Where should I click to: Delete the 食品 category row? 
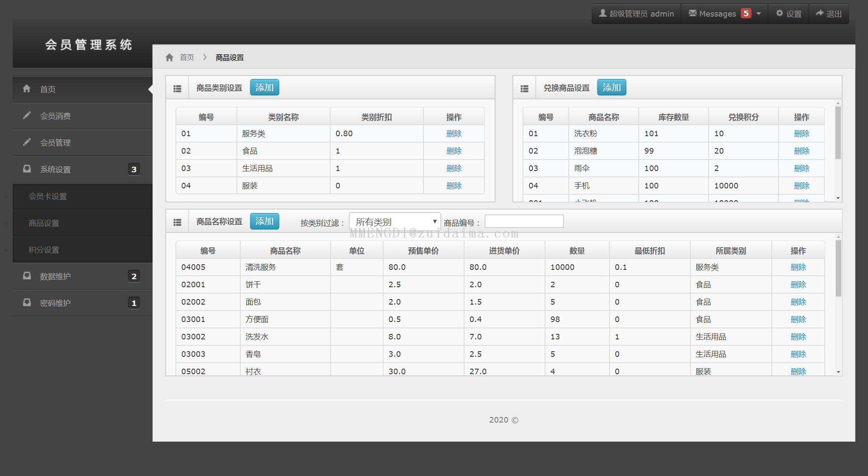(454, 151)
